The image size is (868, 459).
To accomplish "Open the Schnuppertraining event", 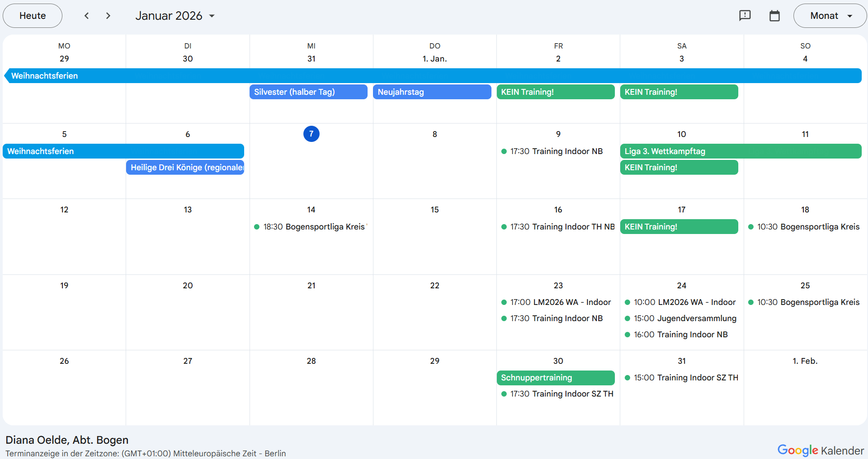I will pyautogui.click(x=555, y=378).
